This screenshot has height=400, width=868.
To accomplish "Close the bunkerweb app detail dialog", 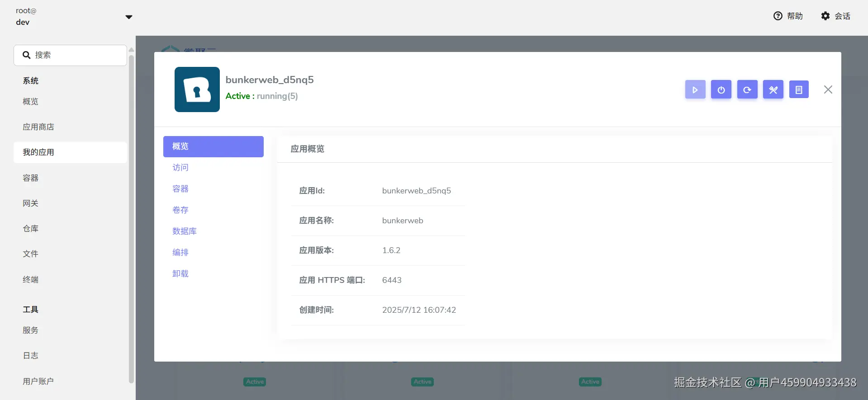I will point(828,89).
